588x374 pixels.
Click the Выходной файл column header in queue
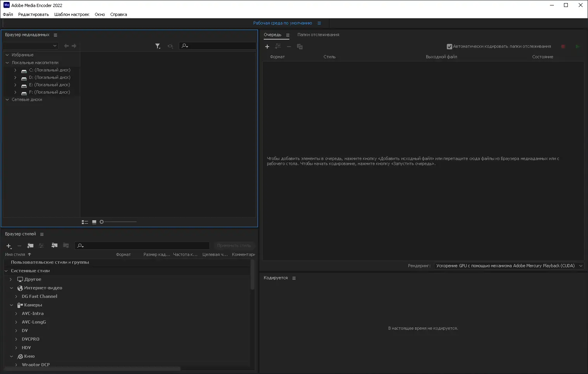441,57
